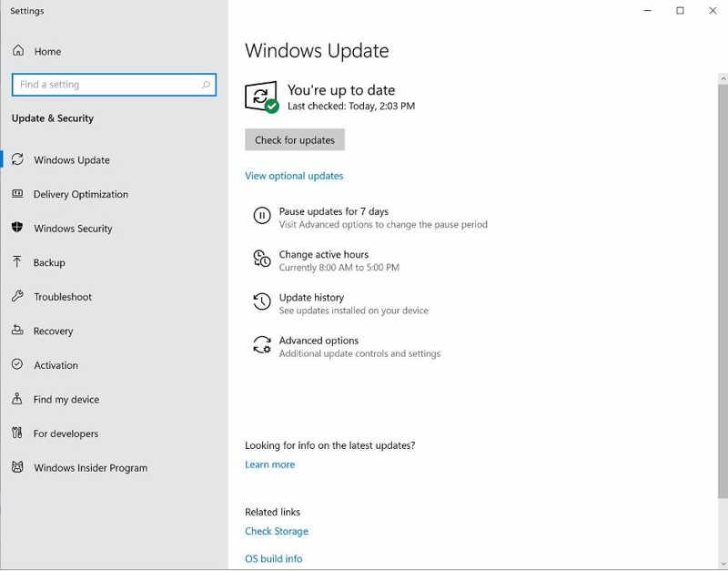Click the pause circle icon

pyautogui.click(x=262, y=216)
